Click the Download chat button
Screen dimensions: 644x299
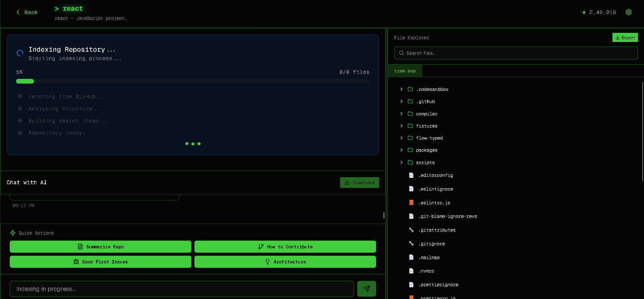(359, 183)
